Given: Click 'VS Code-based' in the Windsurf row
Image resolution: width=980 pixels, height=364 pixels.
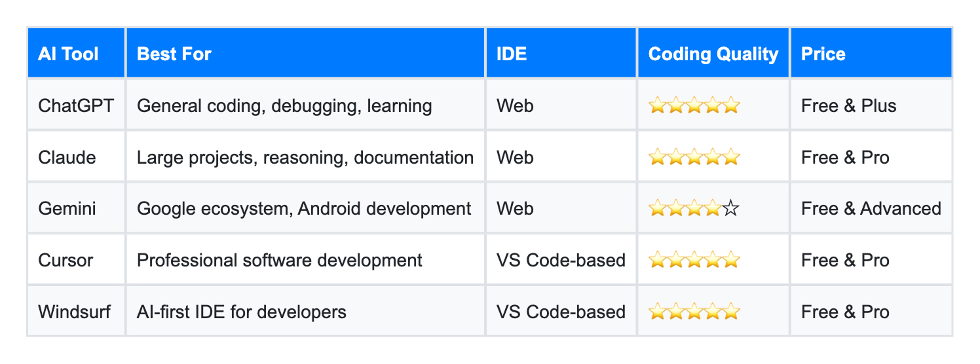Looking at the screenshot, I should click(x=561, y=311).
